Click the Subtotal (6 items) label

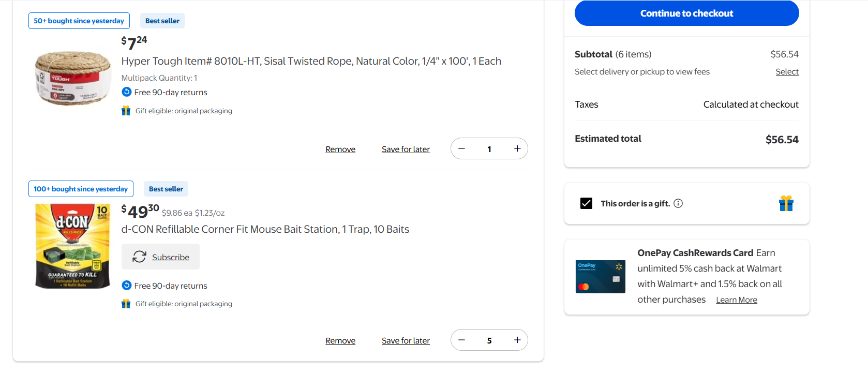(613, 54)
